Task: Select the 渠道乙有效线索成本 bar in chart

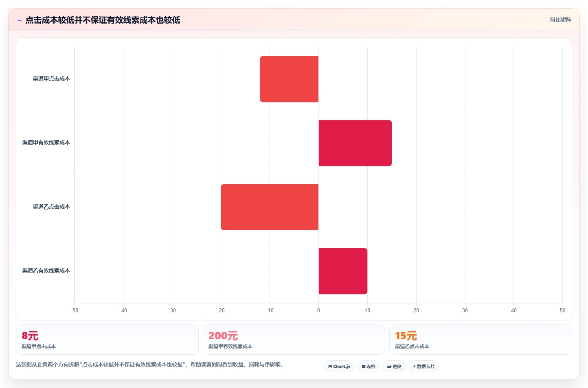Action: coord(343,271)
